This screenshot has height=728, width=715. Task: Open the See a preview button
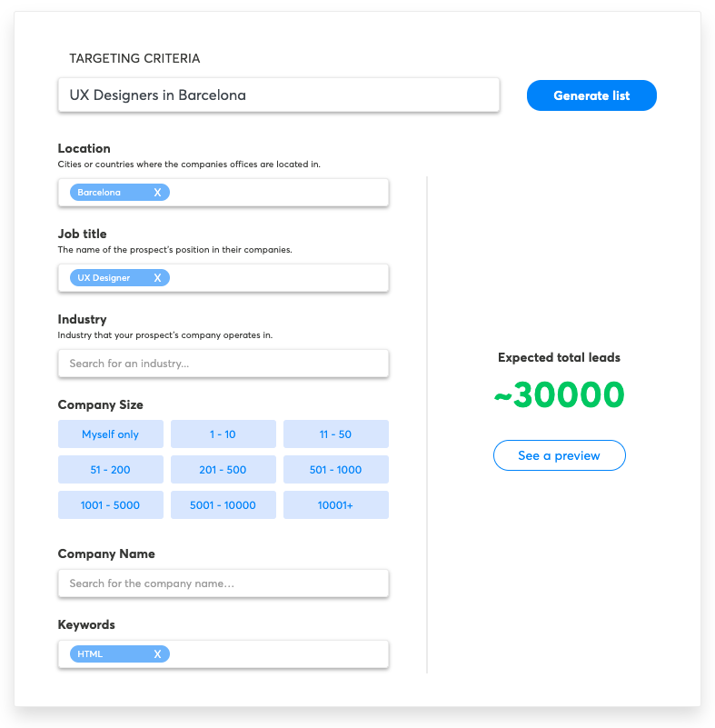(559, 455)
